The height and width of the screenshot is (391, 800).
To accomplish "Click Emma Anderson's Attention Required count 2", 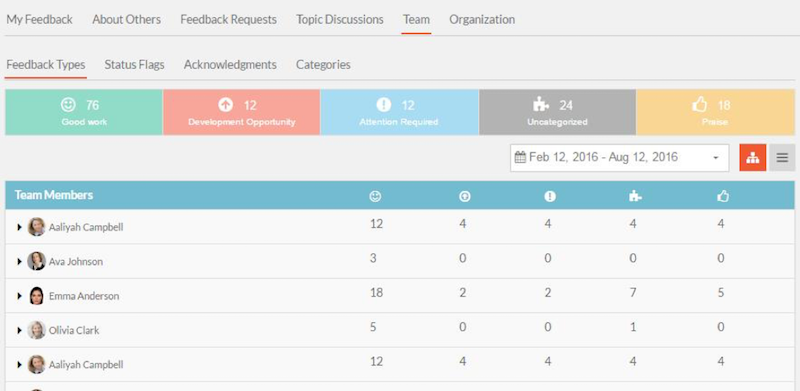I will (547, 293).
